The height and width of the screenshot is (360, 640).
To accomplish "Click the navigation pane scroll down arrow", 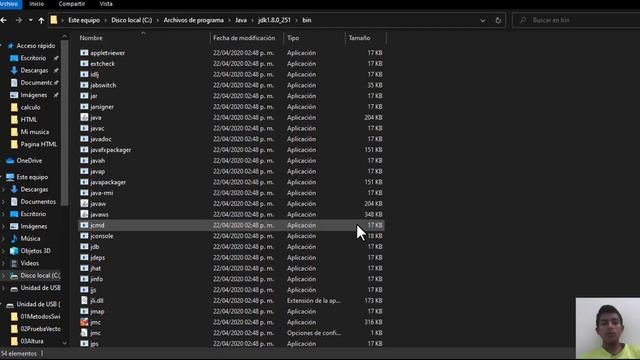I will (64, 343).
